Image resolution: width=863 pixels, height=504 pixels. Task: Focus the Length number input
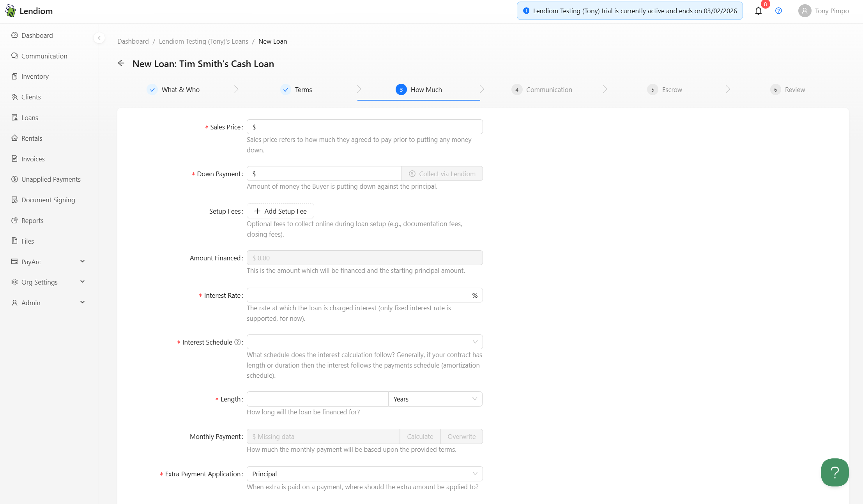coord(317,399)
